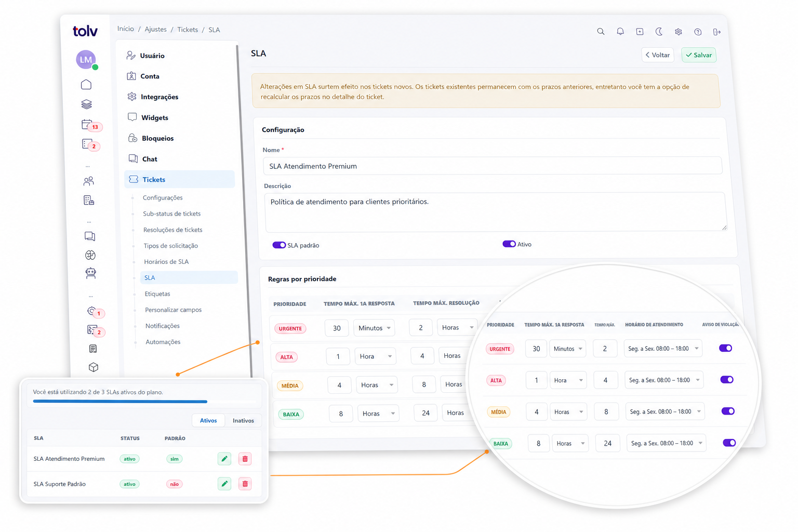Open sidebar icon with badge 1

click(95, 312)
